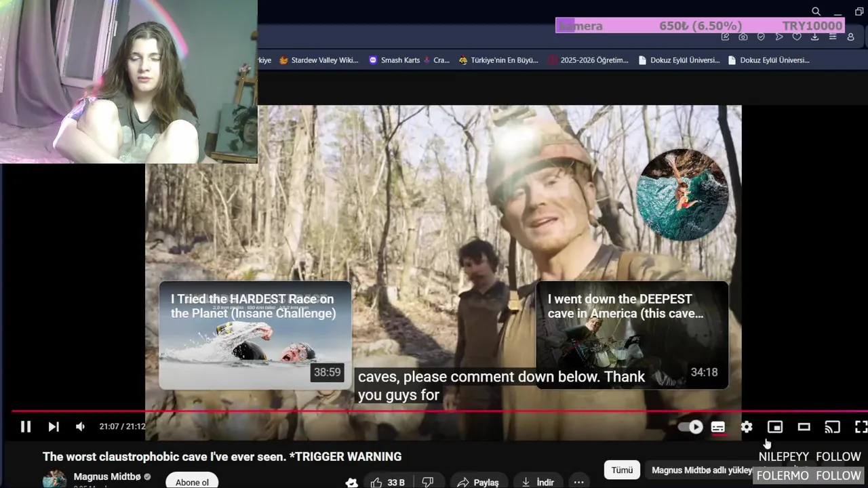Image resolution: width=868 pixels, height=488 pixels.
Task: Open the more actions three-dot menu
Action: point(578,482)
